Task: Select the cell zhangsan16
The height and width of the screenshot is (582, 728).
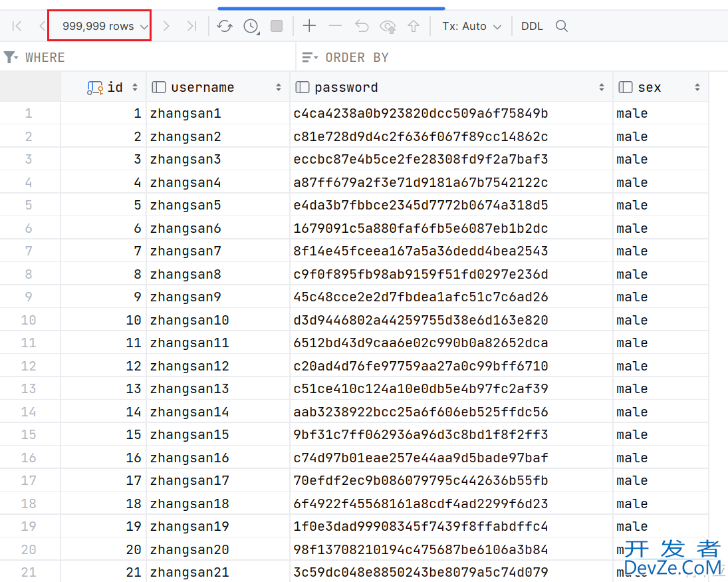Action: 218,458
